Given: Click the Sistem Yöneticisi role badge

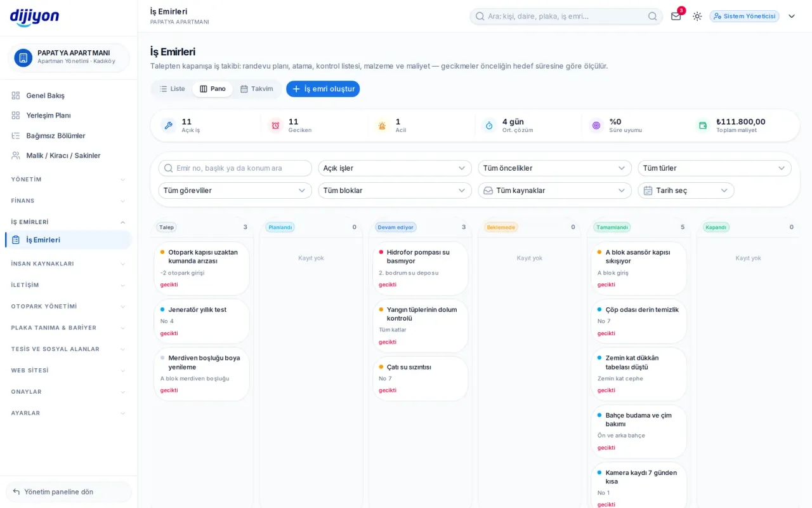Looking at the screenshot, I should 744,17.
